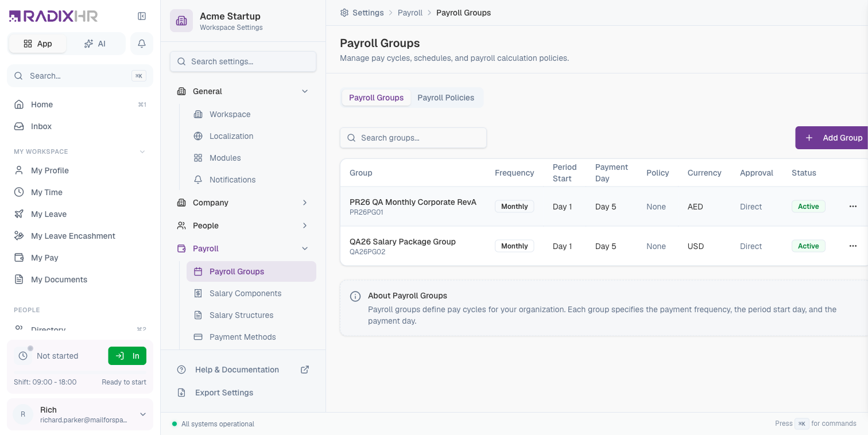Open My Leave Encashment
This screenshot has height=435, width=868.
point(80,236)
